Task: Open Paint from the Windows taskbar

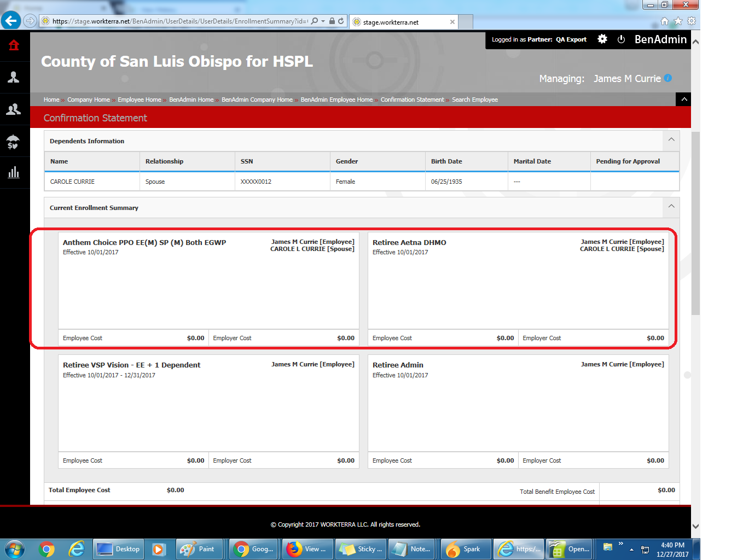Action: (199, 549)
